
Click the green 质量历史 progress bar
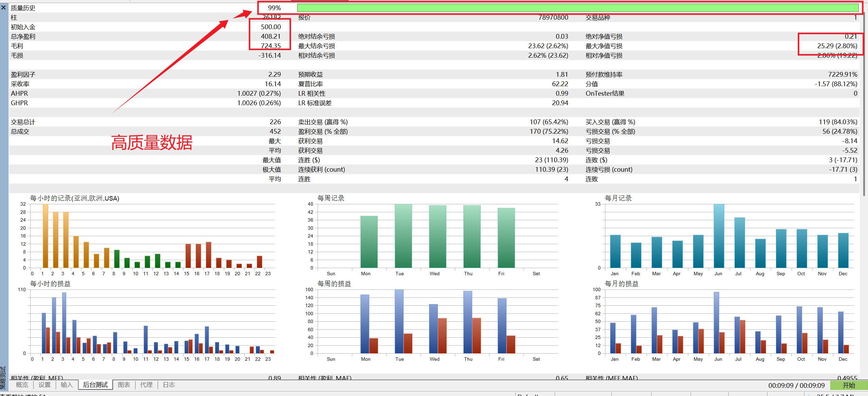tap(578, 7)
